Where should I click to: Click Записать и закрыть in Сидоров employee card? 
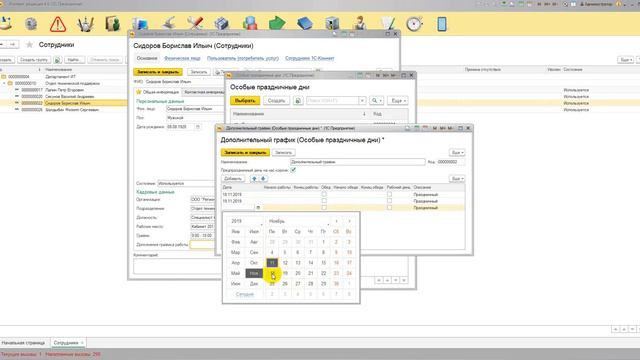[x=158, y=72]
